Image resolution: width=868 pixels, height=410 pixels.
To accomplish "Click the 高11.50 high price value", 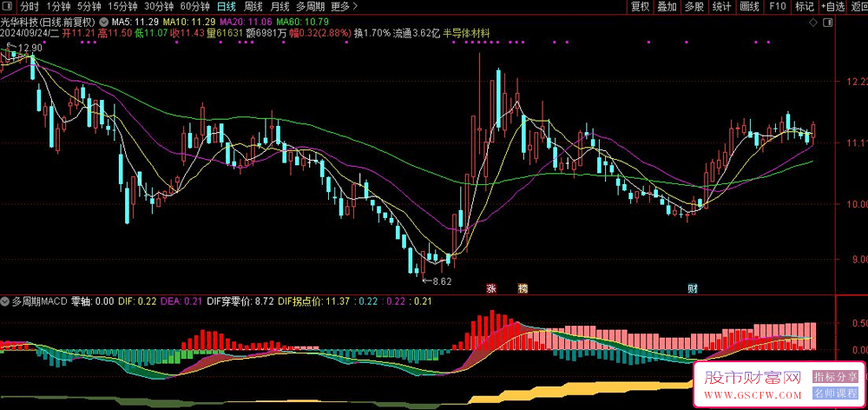I will coord(115,33).
